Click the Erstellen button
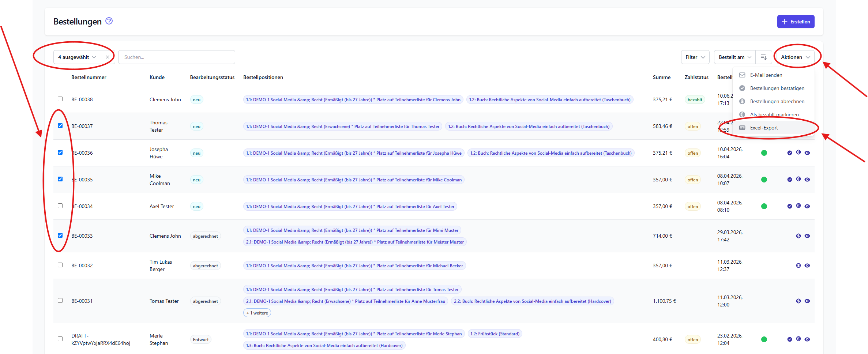 [796, 22]
